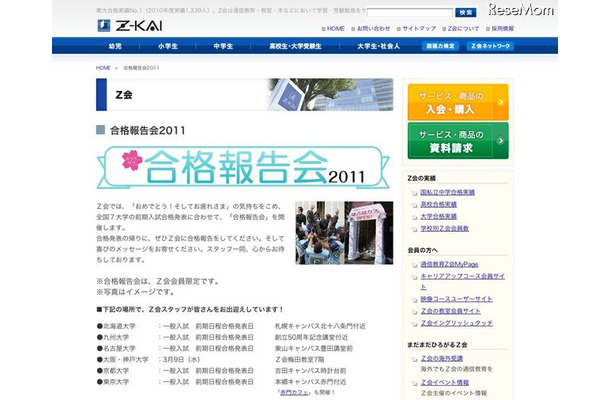Select the 高校生・大学受験生 navigation tab

pyautogui.click(x=295, y=46)
